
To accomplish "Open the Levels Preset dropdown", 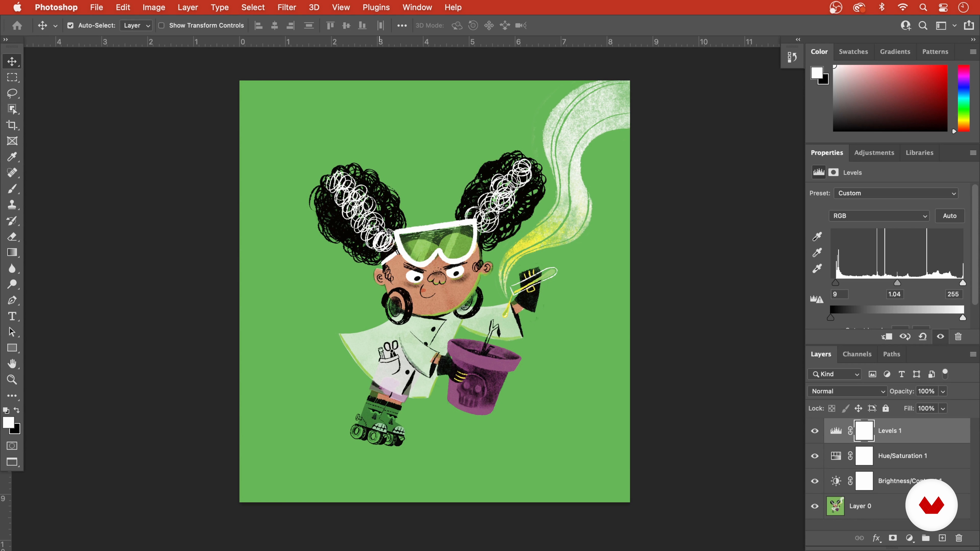I will point(896,193).
